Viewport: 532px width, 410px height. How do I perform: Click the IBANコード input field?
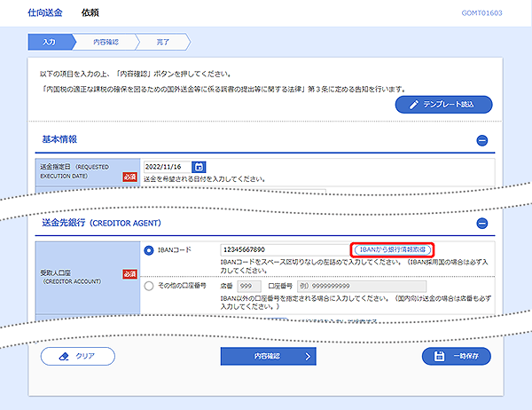(x=285, y=249)
